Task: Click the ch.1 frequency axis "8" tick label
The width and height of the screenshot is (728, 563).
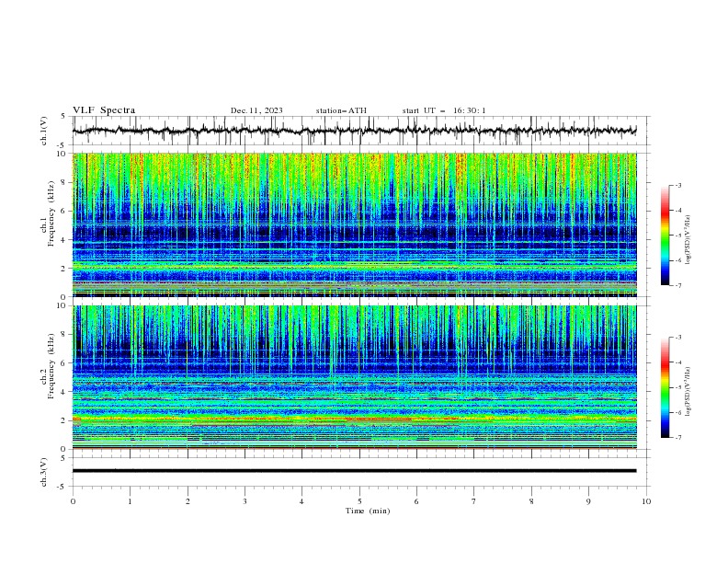Action: click(x=64, y=182)
